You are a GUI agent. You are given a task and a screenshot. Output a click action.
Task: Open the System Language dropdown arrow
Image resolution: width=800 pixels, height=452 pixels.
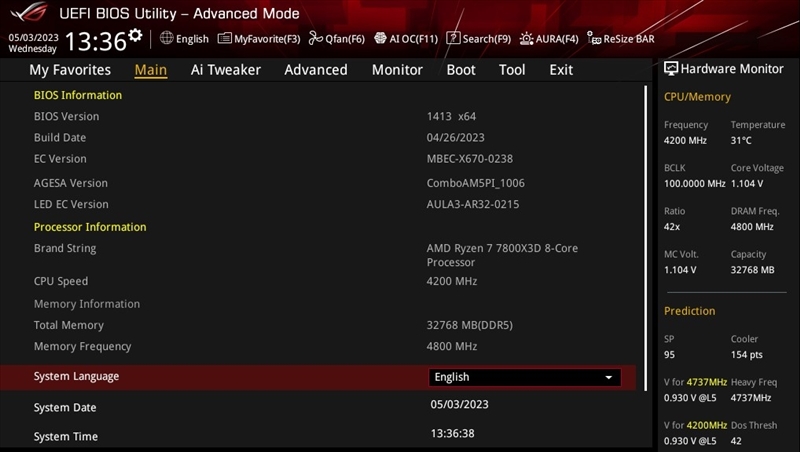(608, 378)
